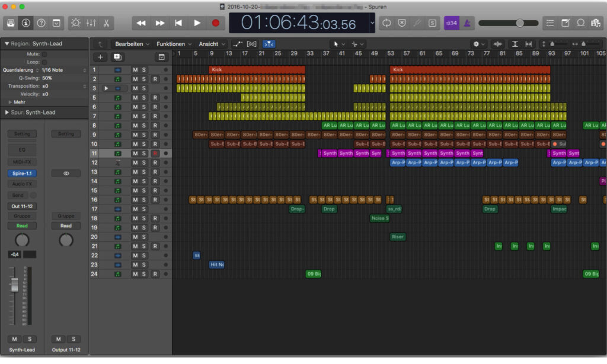Open the LCD display mode dropdown arrow

pos(372,23)
